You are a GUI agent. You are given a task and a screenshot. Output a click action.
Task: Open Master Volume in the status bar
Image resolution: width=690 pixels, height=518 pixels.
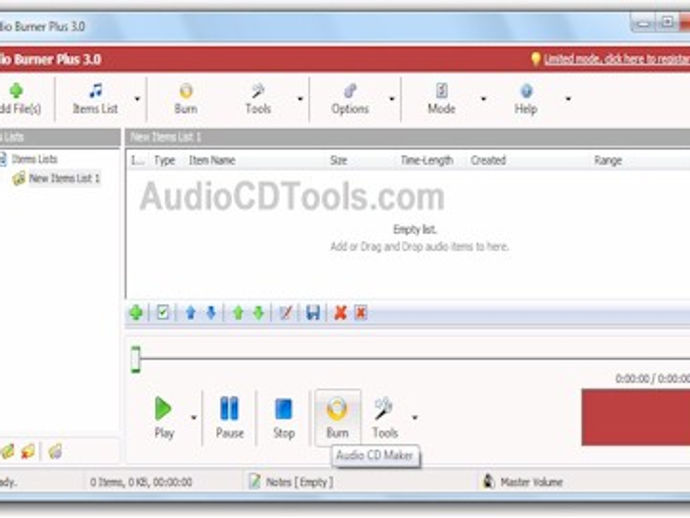532,482
